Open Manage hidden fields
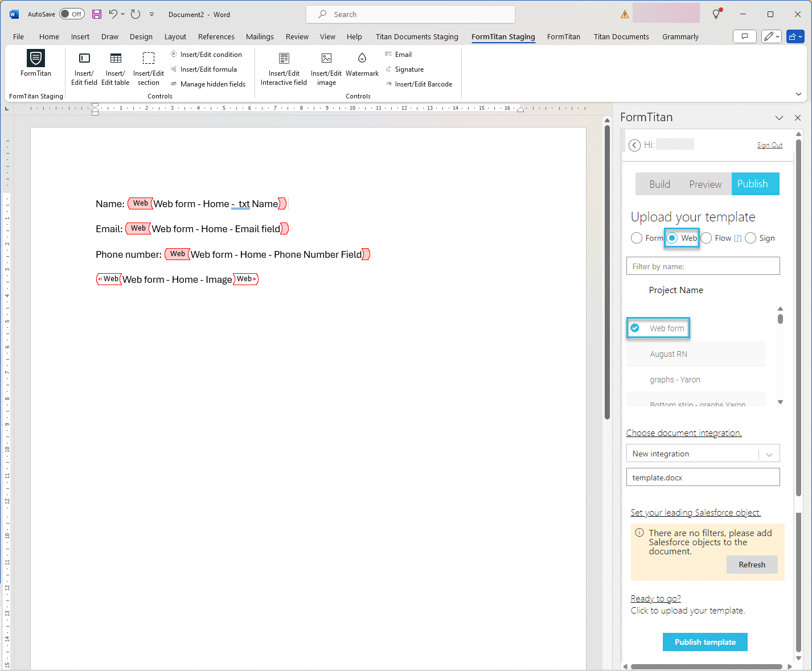The width and height of the screenshot is (812, 671). [x=208, y=84]
